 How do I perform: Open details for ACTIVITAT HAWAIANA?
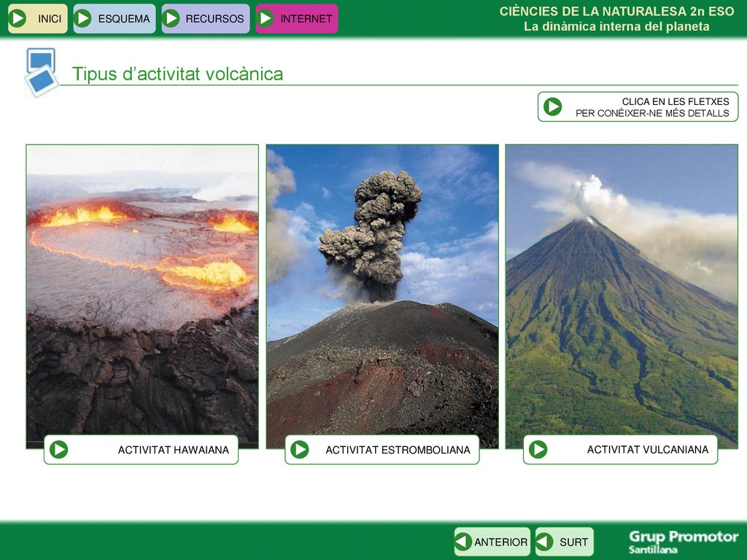point(141,449)
